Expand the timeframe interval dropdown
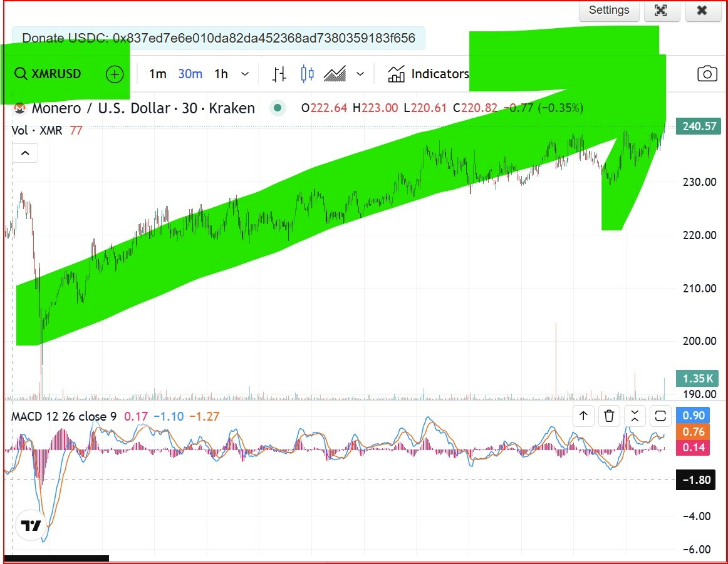The width and height of the screenshot is (728, 564). [245, 74]
